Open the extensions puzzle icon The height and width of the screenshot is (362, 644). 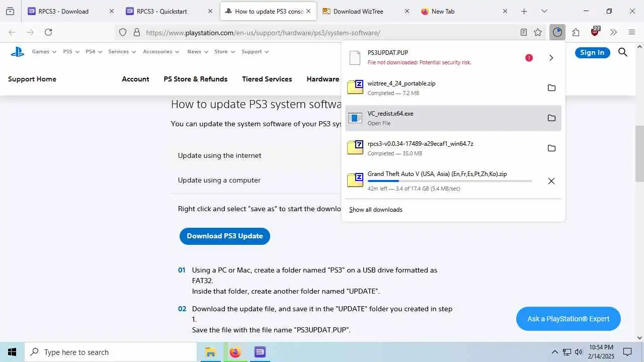coord(576,32)
